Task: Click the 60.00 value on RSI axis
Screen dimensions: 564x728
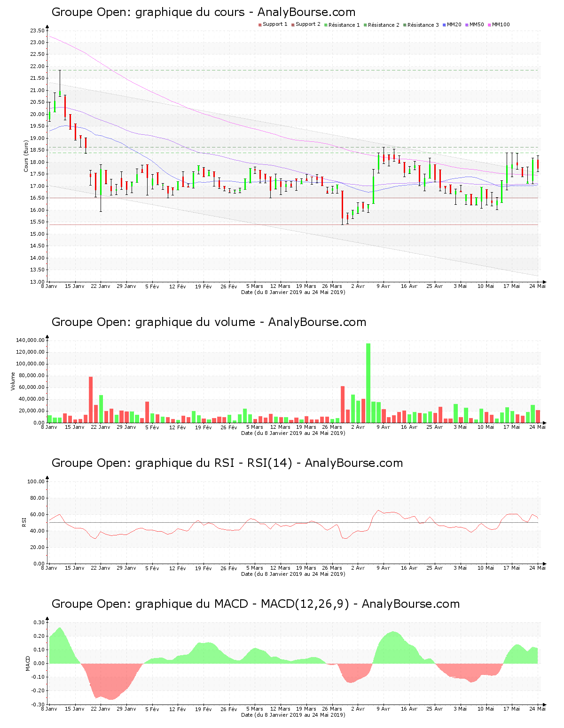Action: coord(37,514)
